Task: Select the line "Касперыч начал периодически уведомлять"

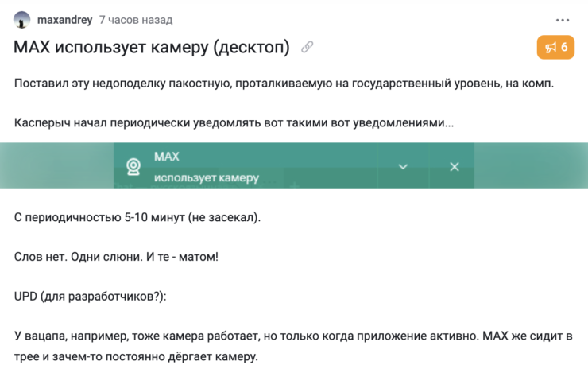Action: (x=234, y=122)
